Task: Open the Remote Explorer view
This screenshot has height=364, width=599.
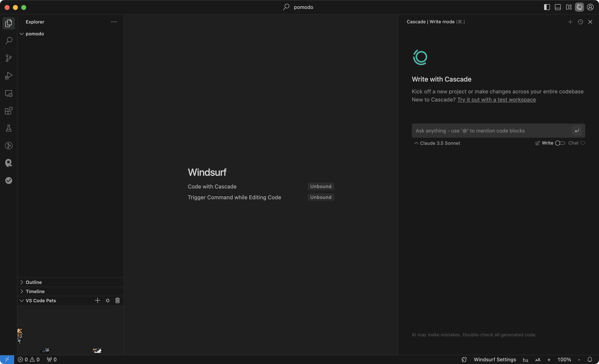Action: point(9,93)
